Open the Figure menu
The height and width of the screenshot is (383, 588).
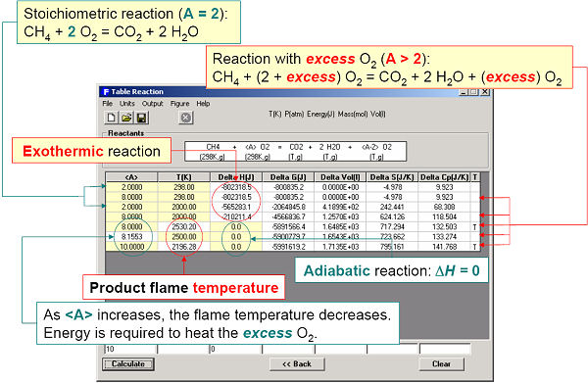point(179,104)
